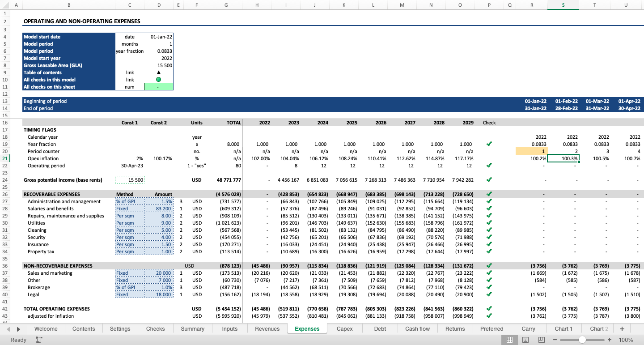The height and width of the screenshot is (345, 644).
Task: Click the green check next to Gross potential income
Action: point(489,180)
